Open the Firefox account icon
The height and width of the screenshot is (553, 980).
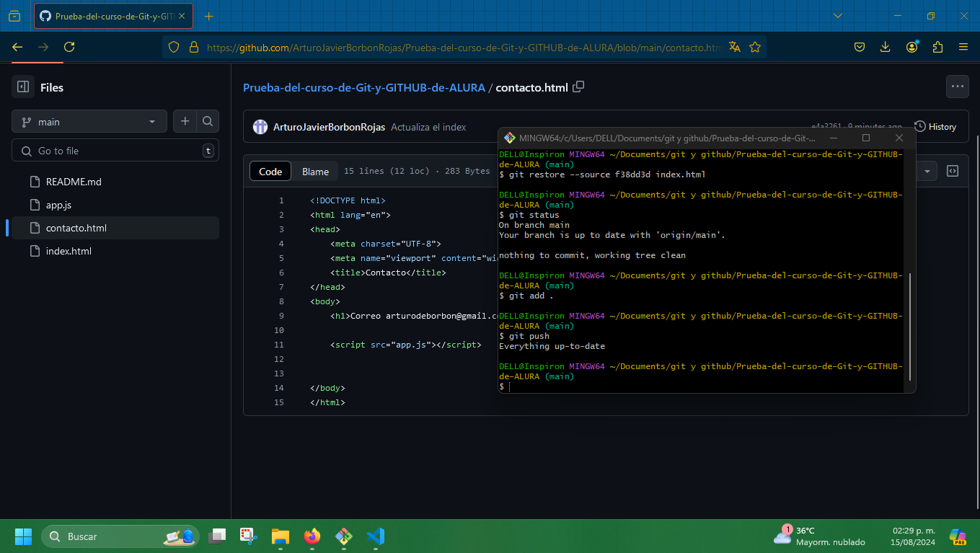tap(912, 47)
